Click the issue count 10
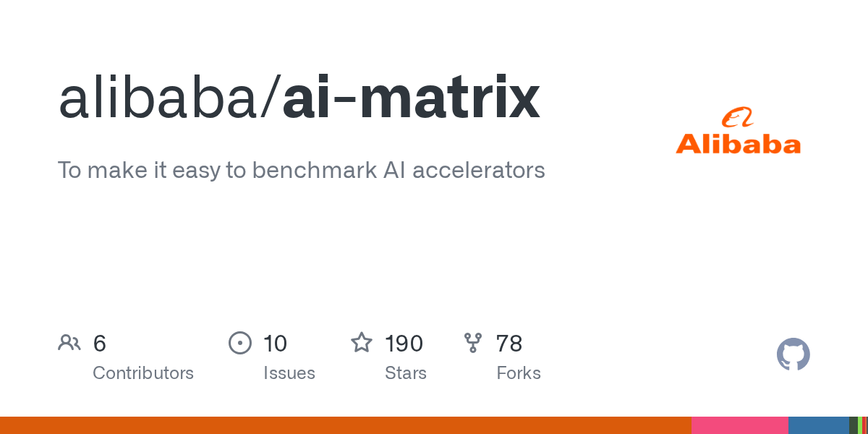The width and height of the screenshot is (868, 434). click(275, 344)
